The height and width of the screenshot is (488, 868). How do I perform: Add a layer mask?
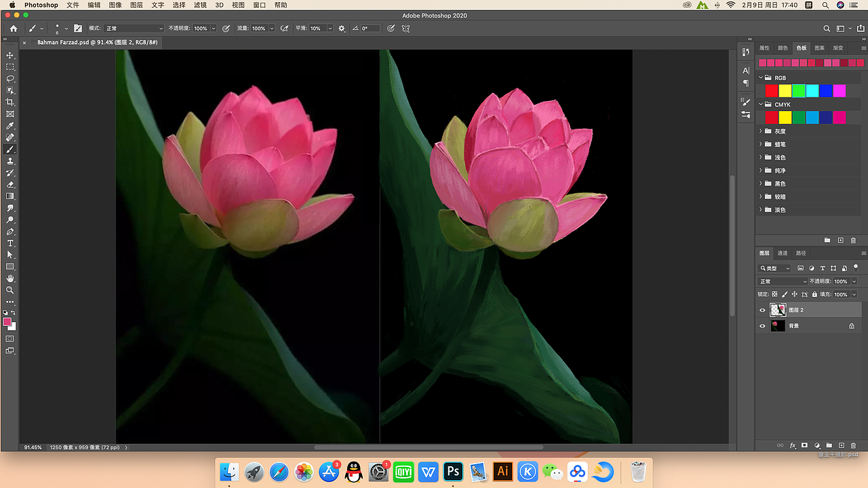tap(804, 445)
